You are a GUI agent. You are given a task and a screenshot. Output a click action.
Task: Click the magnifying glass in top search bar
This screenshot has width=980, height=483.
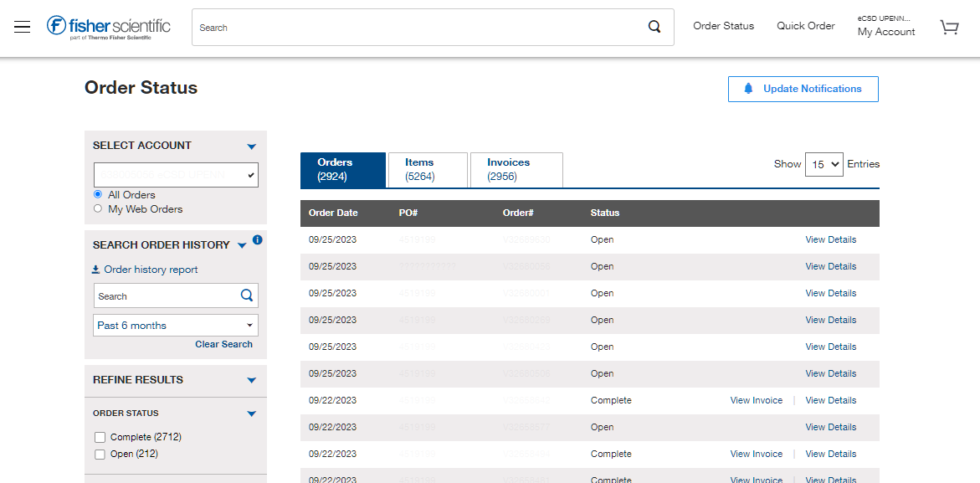[654, 27]
